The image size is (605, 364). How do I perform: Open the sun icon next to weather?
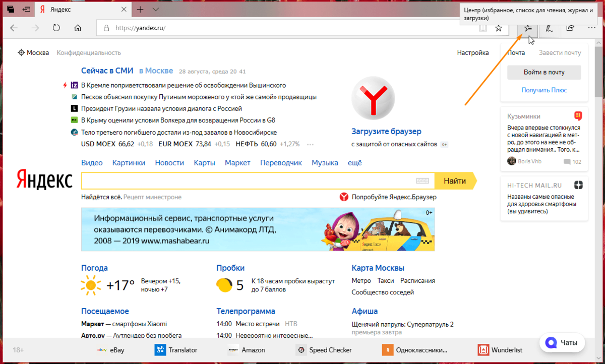coord(91,285)
